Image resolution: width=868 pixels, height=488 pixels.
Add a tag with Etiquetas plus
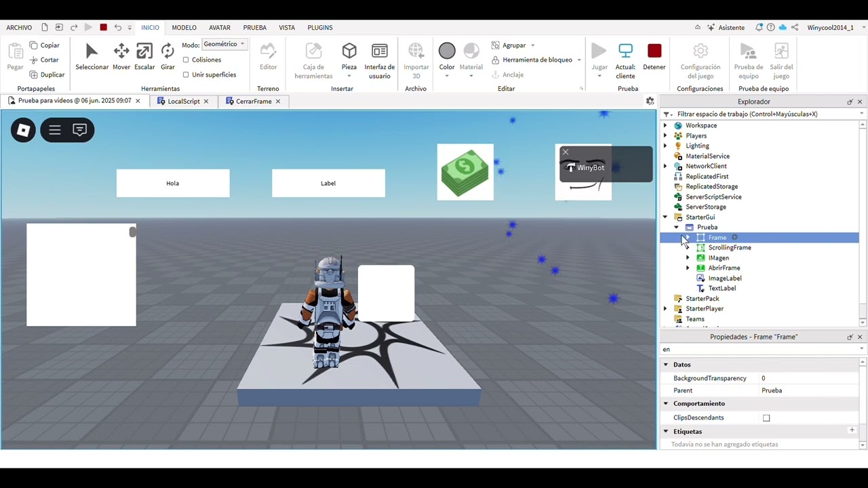tap(852, 430)
